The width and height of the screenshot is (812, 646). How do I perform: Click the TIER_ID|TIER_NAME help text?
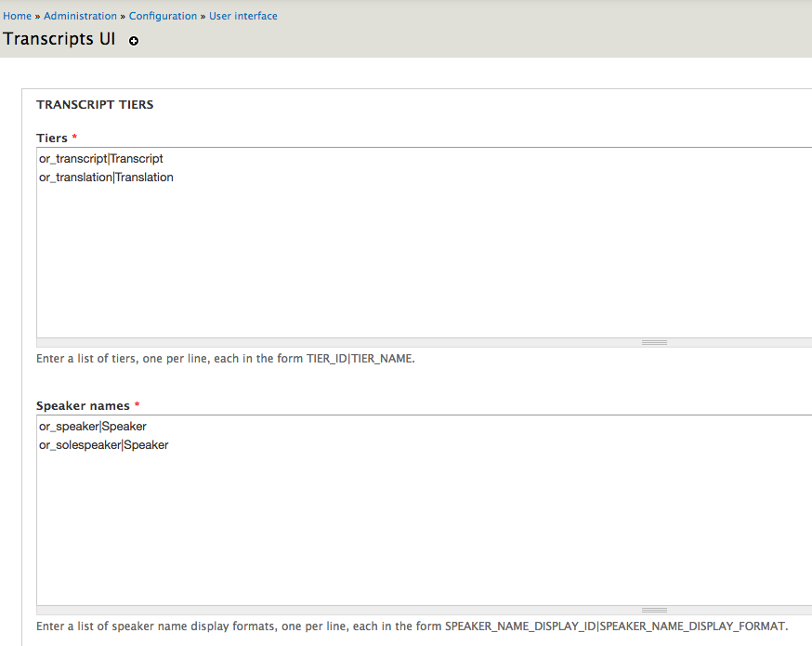pos(225,358)
